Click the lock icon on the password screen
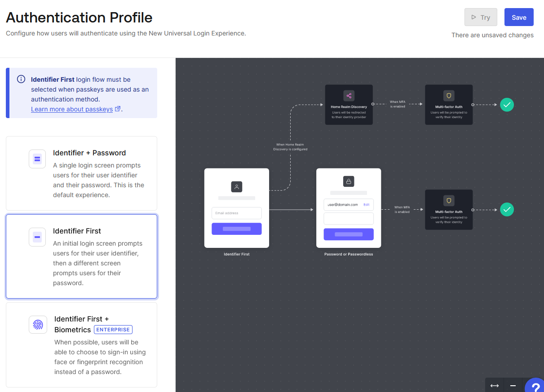 [x=348, y=181]
